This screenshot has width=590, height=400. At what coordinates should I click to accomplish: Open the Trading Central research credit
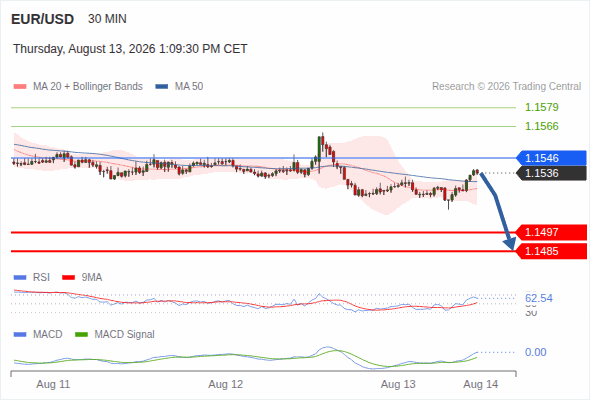click(506, 87)
